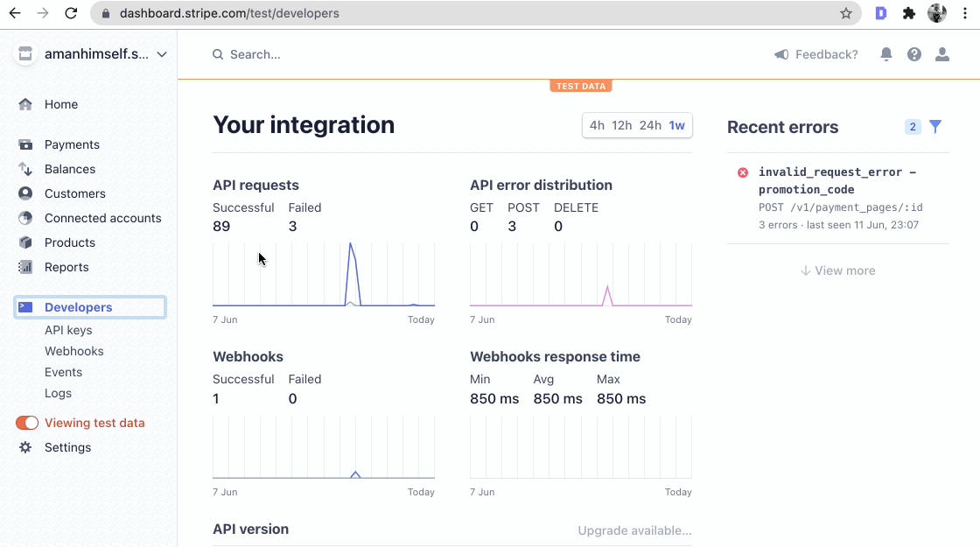Click the browser forward arrow
Image resolution: width=980 pixels, height=547 pixels.
pyautogui.click(x=43, y=13)
